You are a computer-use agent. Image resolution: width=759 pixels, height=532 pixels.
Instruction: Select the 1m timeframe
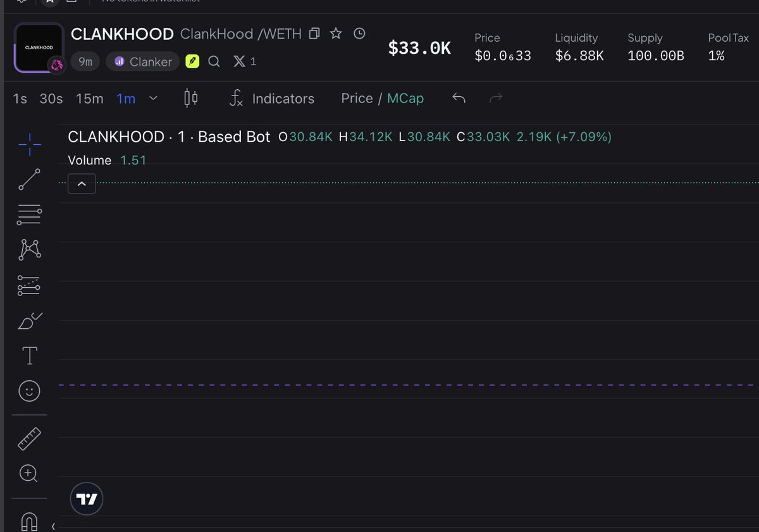(126, 99)
